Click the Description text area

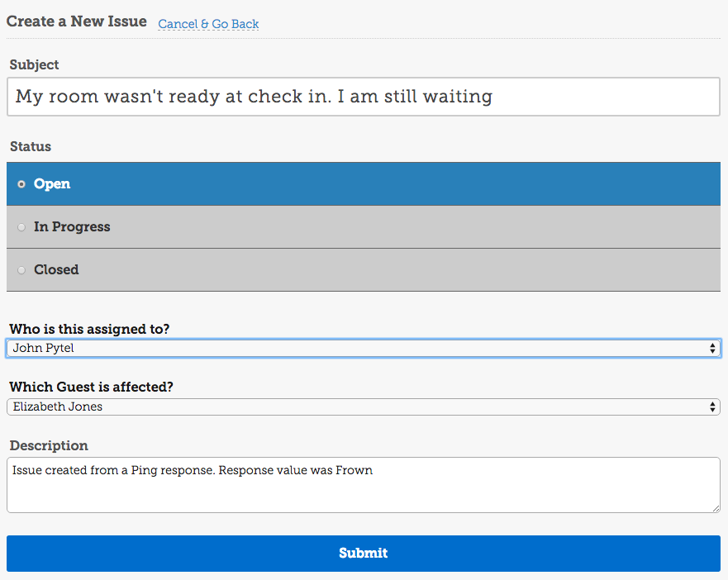pyautogui.click(x=364, y=483)
